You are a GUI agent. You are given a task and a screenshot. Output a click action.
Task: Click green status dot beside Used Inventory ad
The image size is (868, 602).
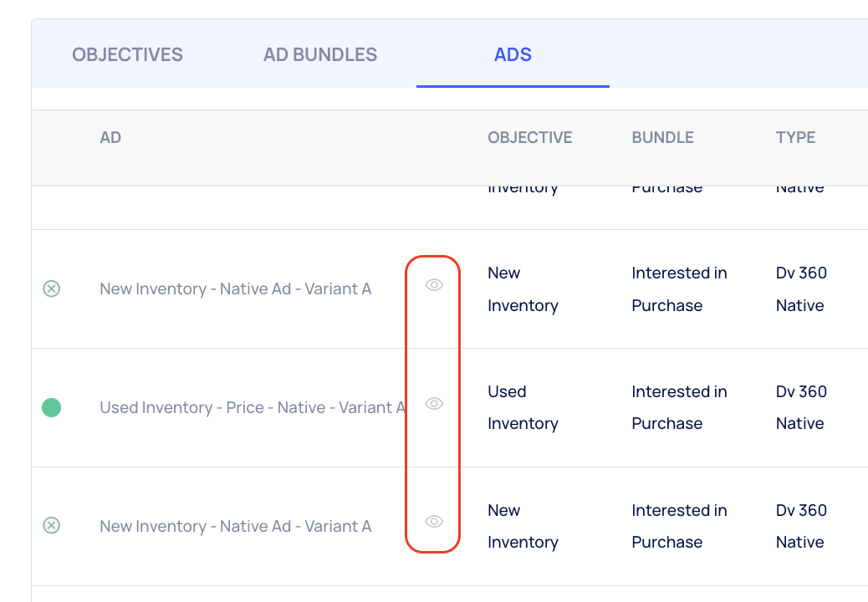click(52, 408)
